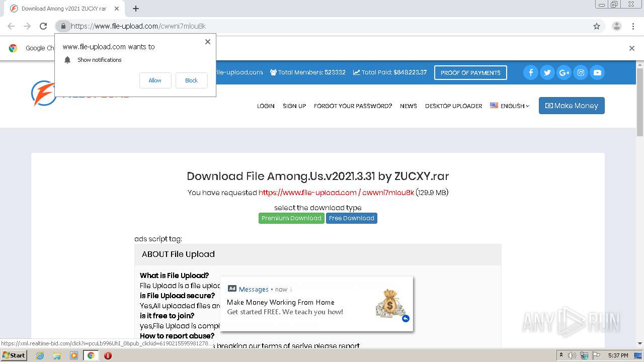Open the Chrome profile avatar icon

[616, 26]
